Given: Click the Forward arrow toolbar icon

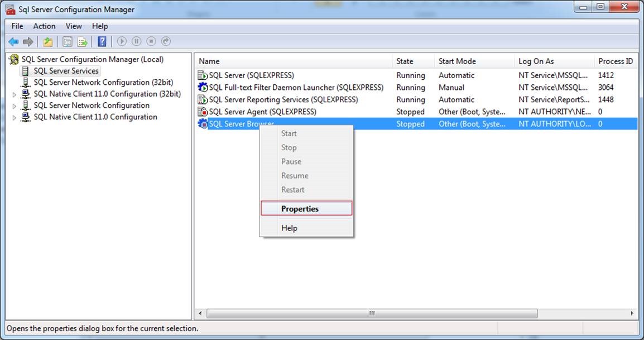Looking at the screenshot, I should pos(28,41).
